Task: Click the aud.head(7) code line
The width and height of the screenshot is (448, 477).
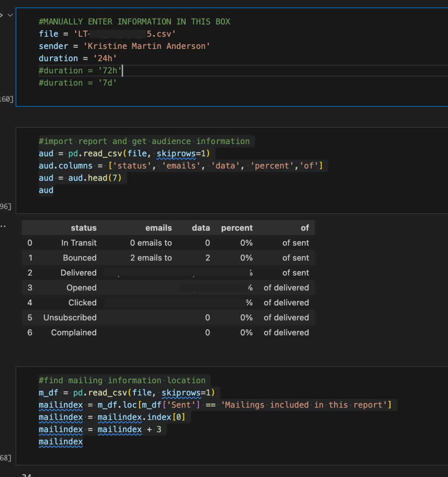Action: (x=83, y=178)
